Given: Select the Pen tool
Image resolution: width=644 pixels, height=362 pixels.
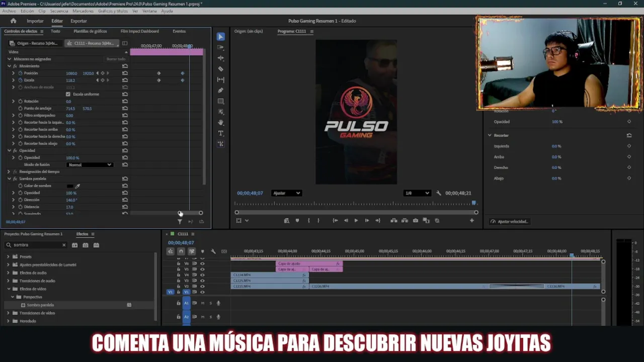Looking at the screenshot, I should point(221,90).
